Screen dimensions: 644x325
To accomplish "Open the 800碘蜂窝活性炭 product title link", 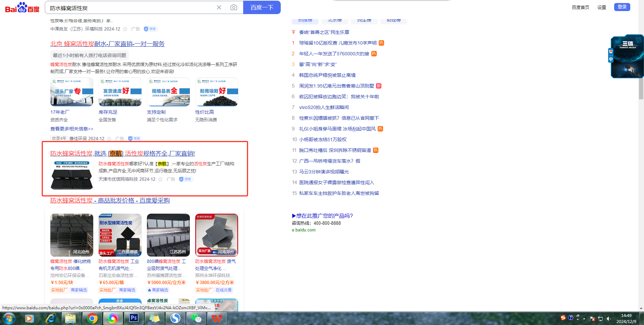I will point(166,265).
